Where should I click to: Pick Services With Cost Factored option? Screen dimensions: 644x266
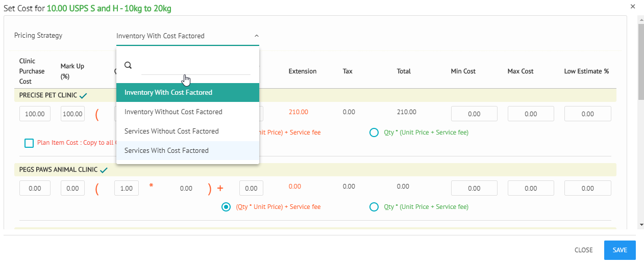click(x=166, y=150)
